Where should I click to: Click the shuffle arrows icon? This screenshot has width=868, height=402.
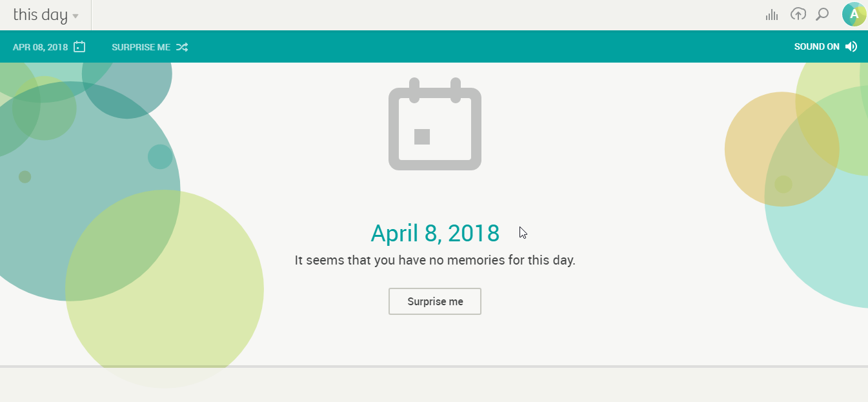182,47
